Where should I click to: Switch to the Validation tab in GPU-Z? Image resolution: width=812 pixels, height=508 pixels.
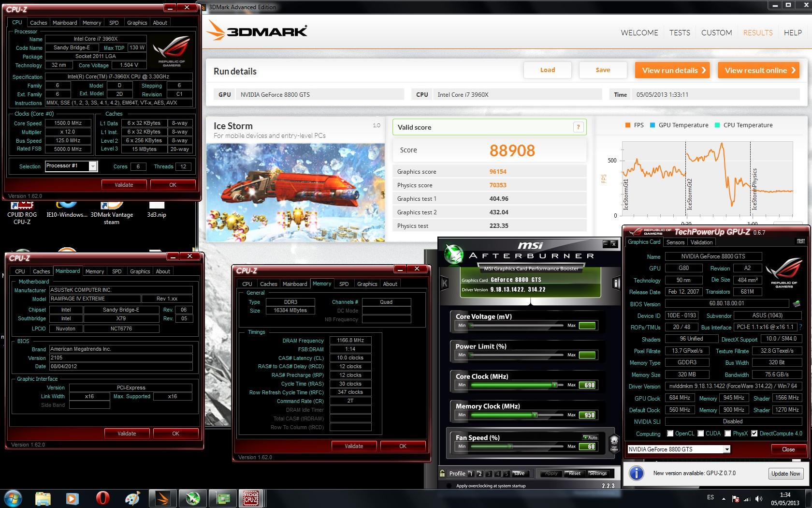coord(701,242)
